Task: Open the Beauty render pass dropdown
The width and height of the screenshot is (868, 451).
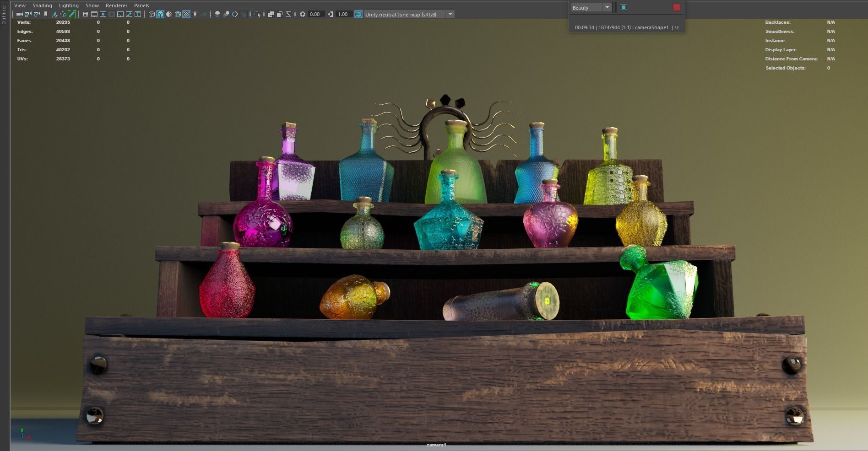Action: point(607,7)
